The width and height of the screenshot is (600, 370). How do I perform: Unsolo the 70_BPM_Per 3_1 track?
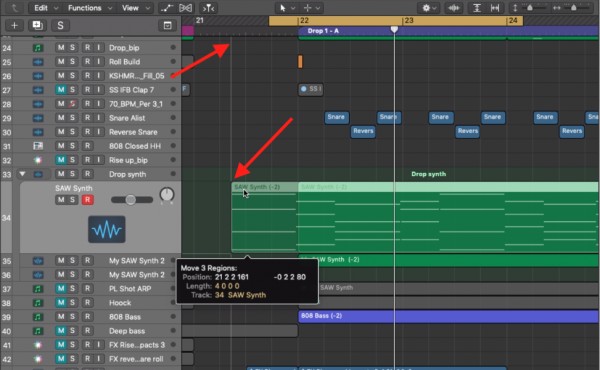(72, 104)
